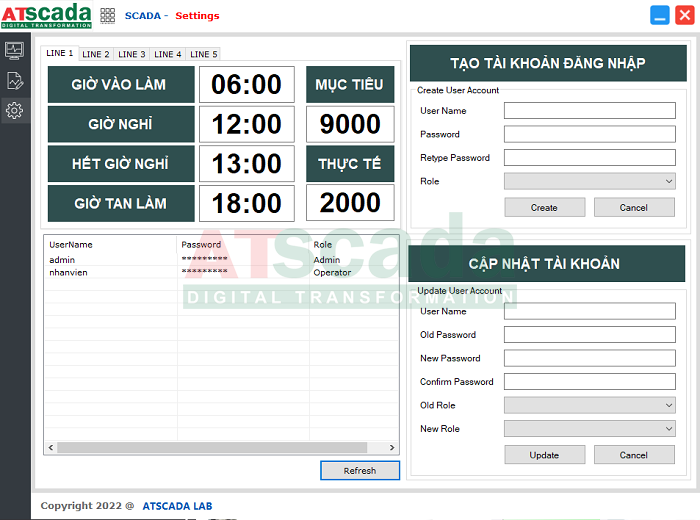Cancel the Create User Account form
This screenshot has width=700, height=520.
tap(634, 207)
